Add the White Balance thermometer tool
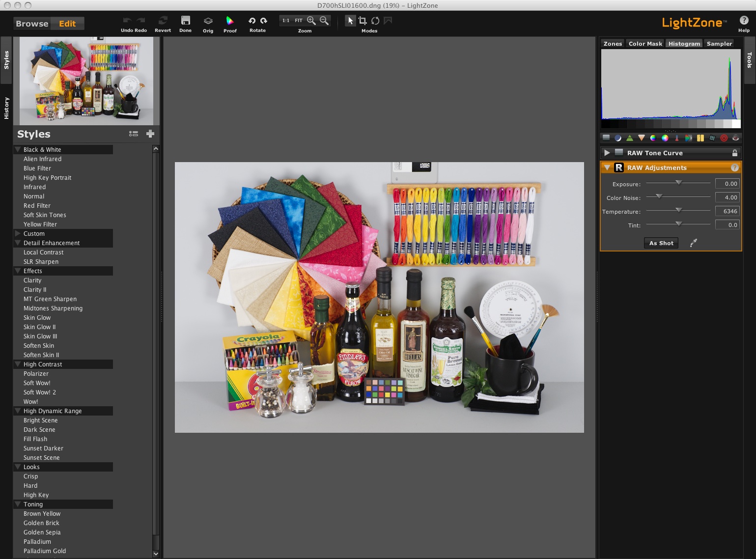Image resolution: width=756 pixels, height=559 pixels. point(677,138)
